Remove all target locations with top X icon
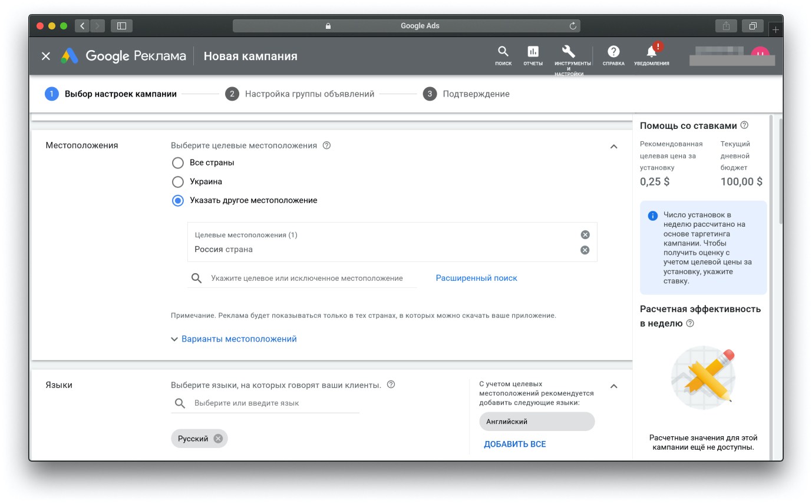This screenshot has height=504, width=812. tap(585, 234)
